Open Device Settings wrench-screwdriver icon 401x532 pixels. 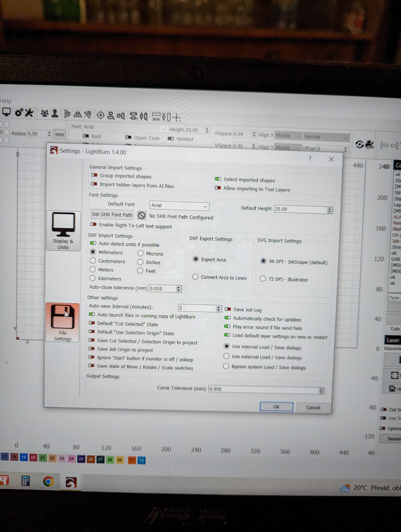click(29, 113)
